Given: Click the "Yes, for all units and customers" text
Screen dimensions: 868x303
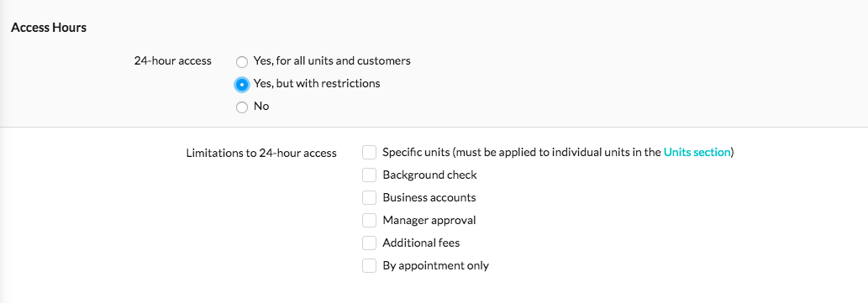Looking at the screenshot, I should click(332, 60).
